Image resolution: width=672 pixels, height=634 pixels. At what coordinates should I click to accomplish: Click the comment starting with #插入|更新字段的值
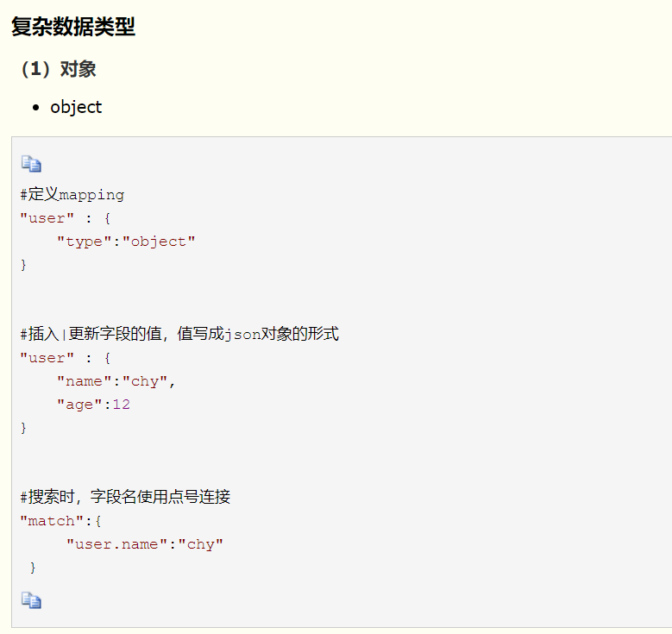click(x=179, y=334)
